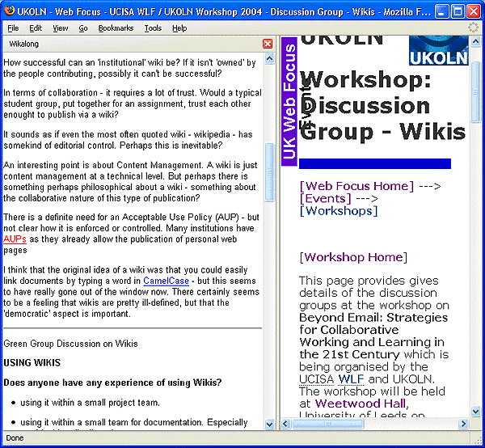The height and width of the screenshot is (448, 485).
Task: Open the Help menu
Action: [179, 28]
